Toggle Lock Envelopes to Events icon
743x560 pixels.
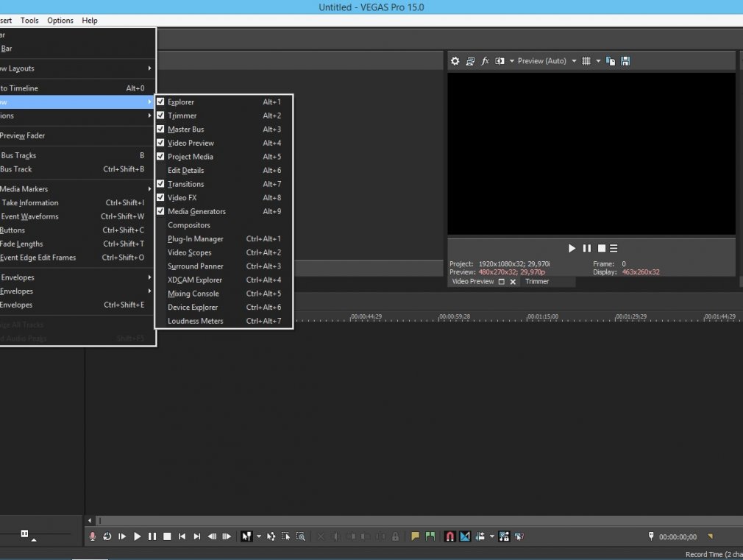pos(504,536)
